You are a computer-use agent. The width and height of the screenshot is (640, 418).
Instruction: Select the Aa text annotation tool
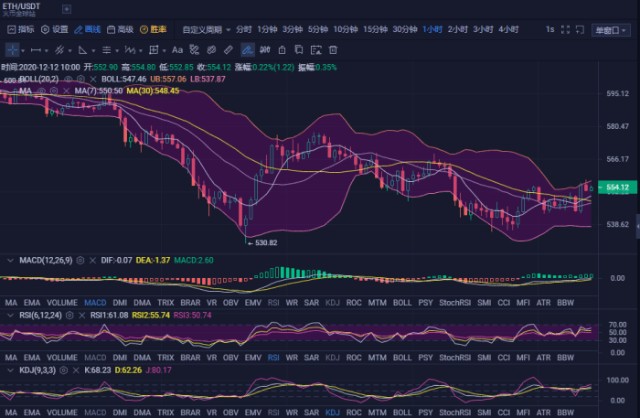pos(177,50)
